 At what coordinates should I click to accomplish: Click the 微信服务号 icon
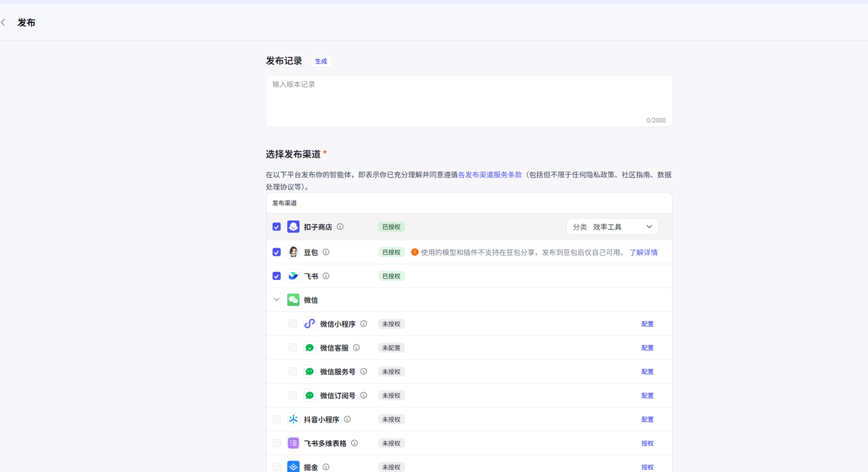309,372
